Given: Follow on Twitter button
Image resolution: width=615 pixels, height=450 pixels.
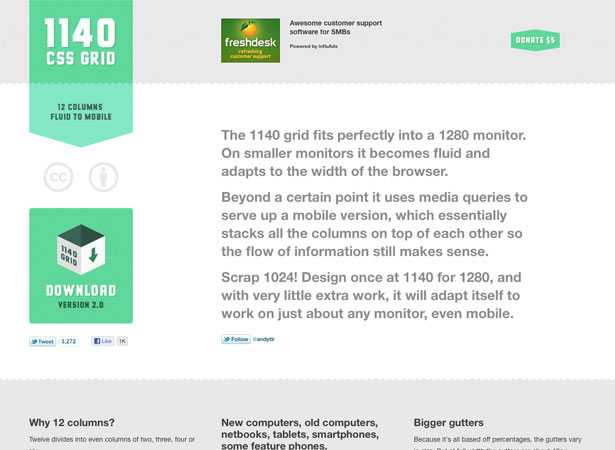Looking at the screenshot, I should (236, 339).
